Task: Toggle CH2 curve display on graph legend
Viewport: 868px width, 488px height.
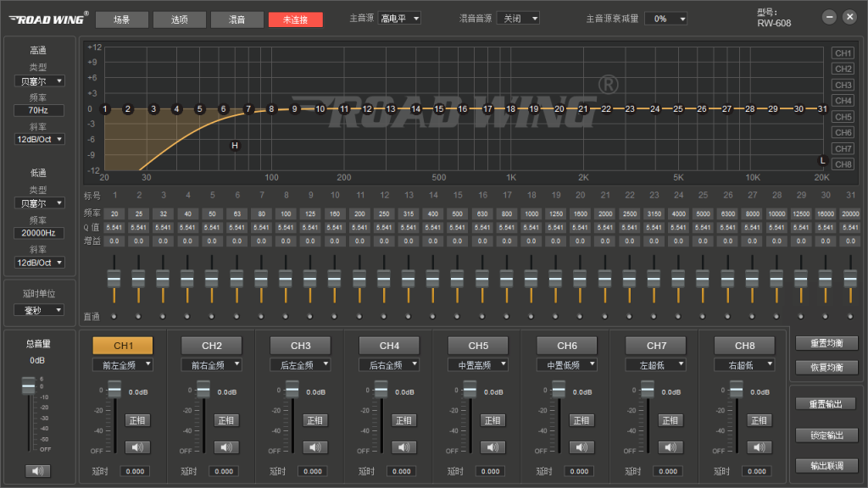Action: pyautogui.click(x=843, y=69)
